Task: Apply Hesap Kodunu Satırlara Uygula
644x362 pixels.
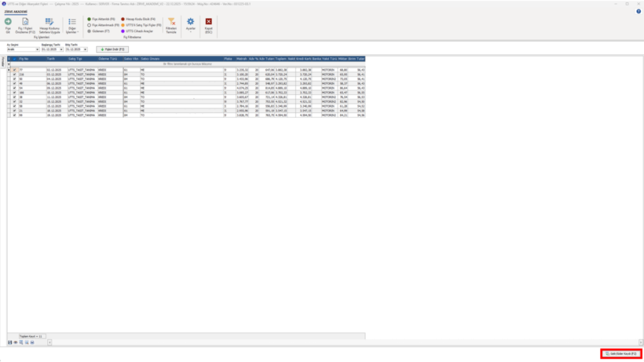Action: (x=49, y=25)
